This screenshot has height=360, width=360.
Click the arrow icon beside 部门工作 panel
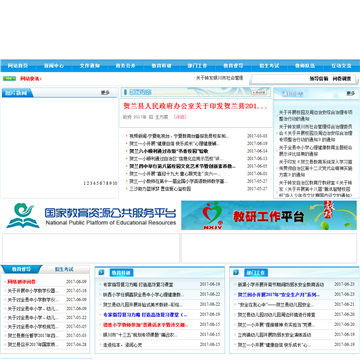236,273
